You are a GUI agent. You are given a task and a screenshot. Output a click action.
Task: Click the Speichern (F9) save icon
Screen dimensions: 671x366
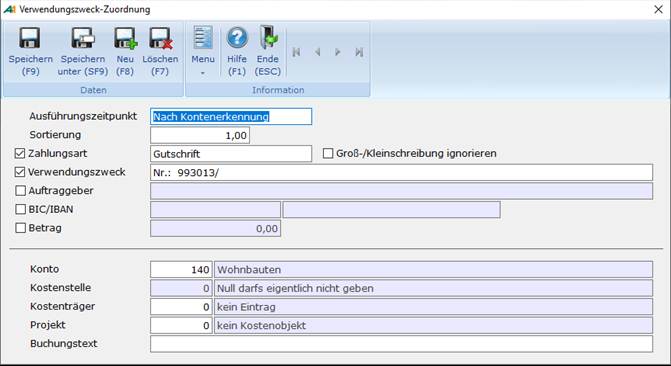click(x=30, y=38)
